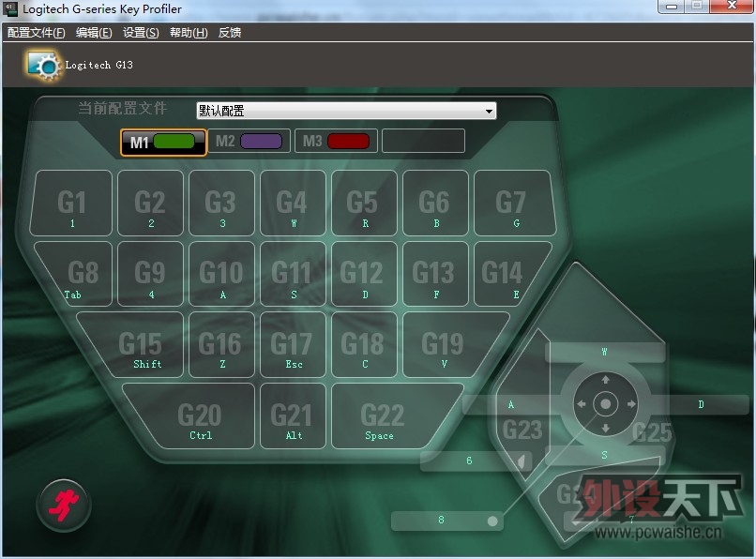Select the G16 key assigned to Z

(221, 345)
